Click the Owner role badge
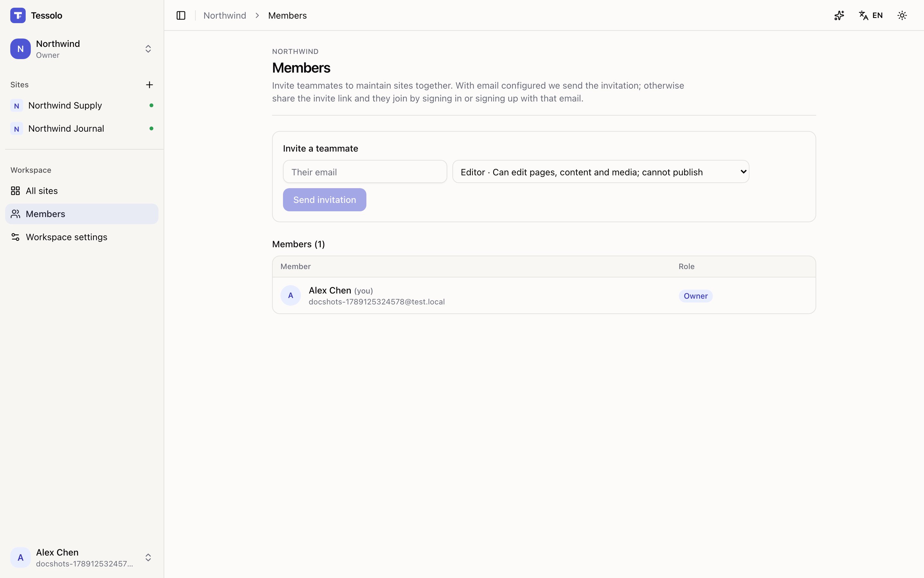This screenshot has height=578, width=924. pyautogui.click(x=695, y=296)
